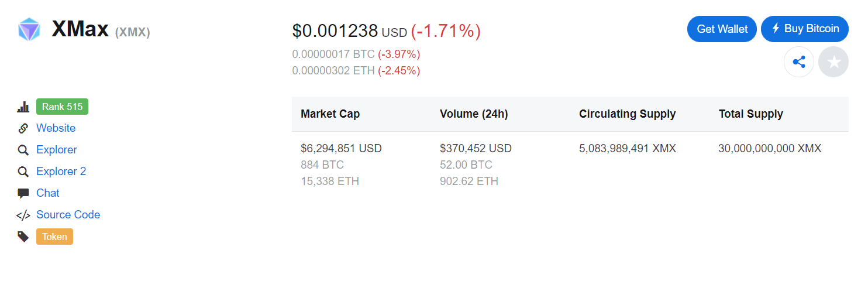Open the Explorer link

[56, 149]
